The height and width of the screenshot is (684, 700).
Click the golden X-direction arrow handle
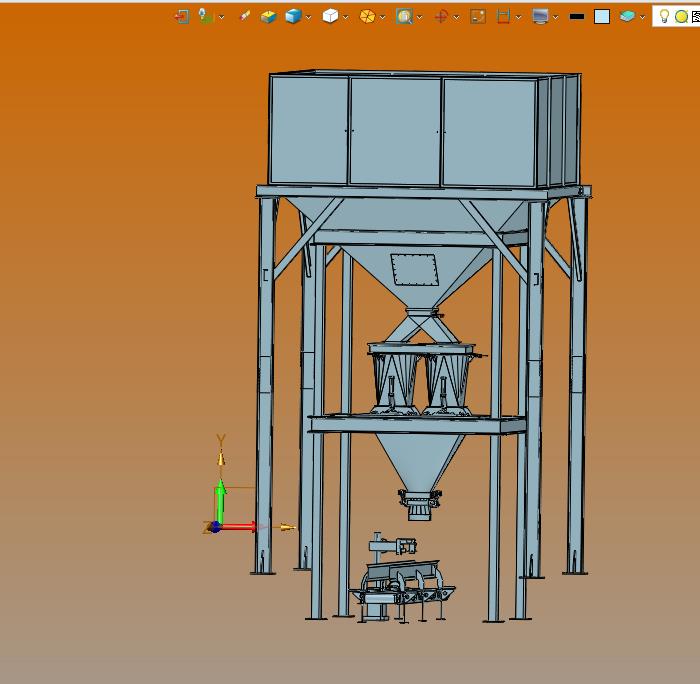coord(288,527)
